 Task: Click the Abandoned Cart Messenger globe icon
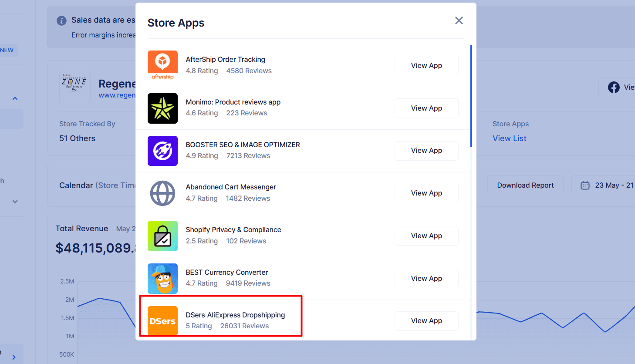(x=162, y=193)
